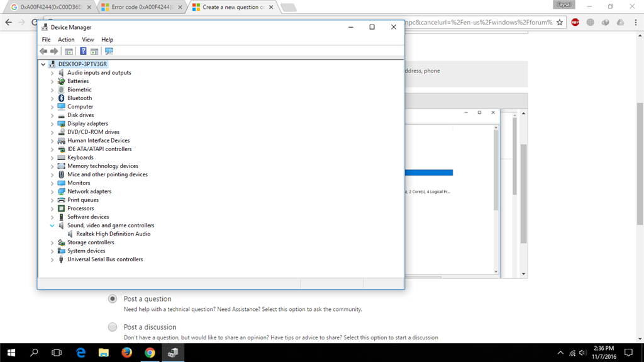
Task: Click the Keyboards category icon
Action: tap(61, 157)
